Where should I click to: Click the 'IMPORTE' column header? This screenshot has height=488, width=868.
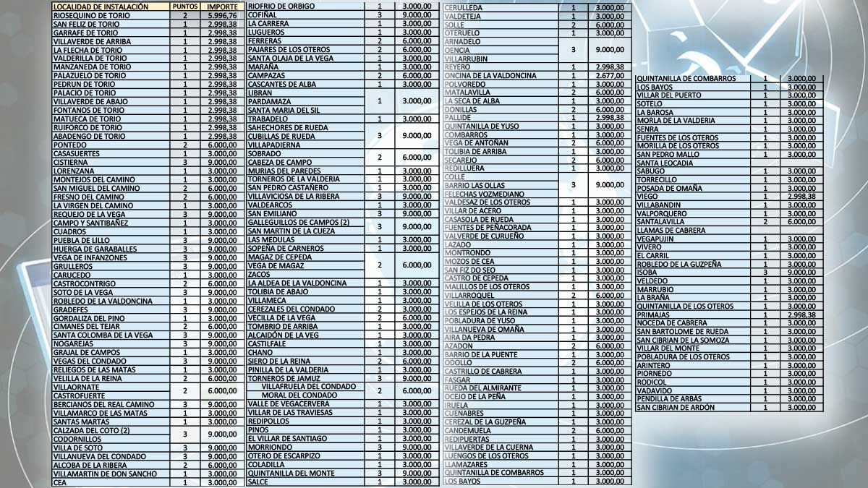222,7
